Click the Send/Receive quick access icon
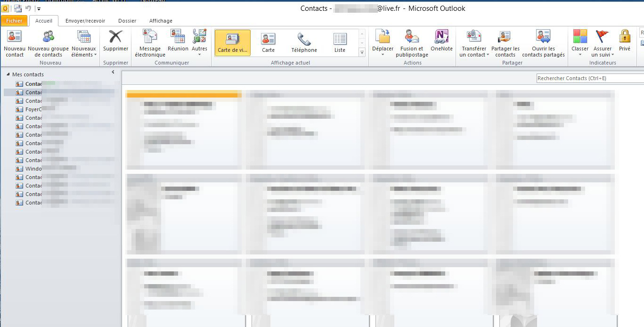 (18, 8)
